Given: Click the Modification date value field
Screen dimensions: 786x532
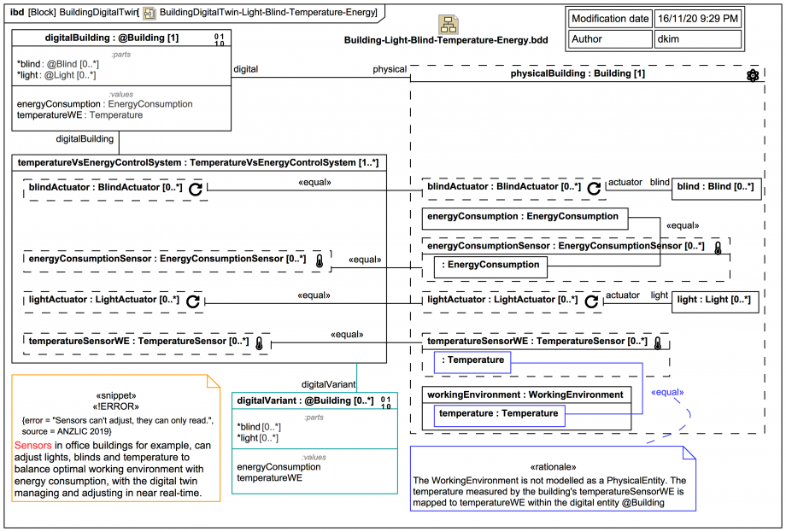Looking at the screenshot, I should 698,19.
